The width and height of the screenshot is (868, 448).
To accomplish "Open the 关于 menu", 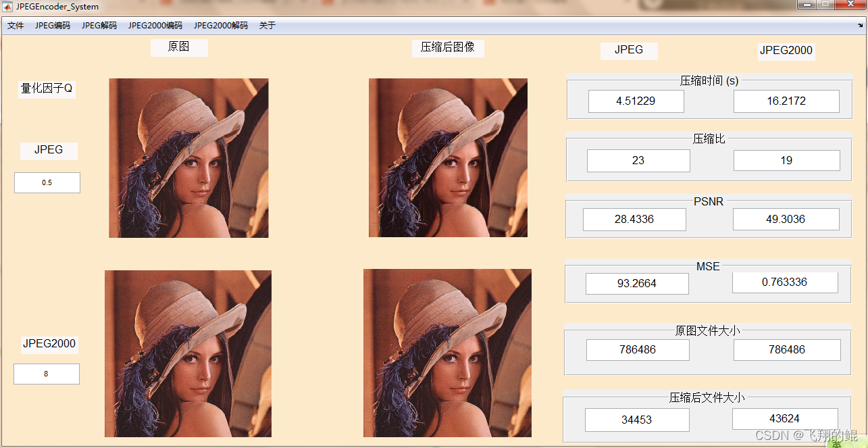I will point(267,26).
